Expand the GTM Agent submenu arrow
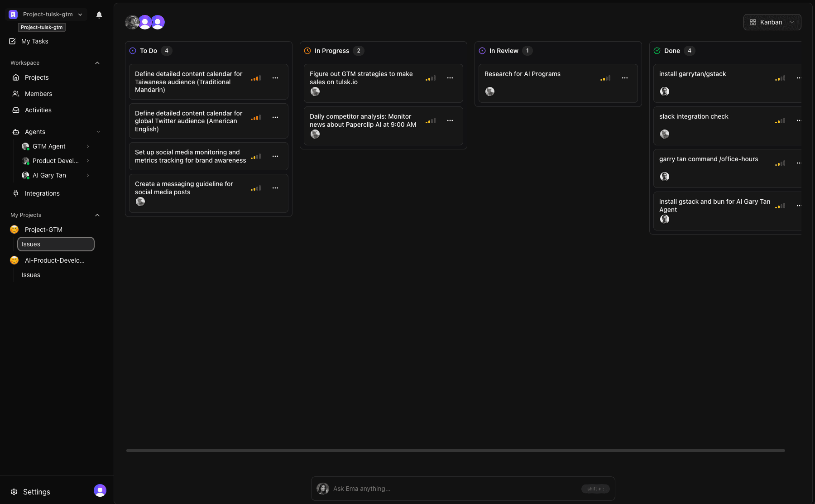 pyautogui.click(x=88, y=146)
